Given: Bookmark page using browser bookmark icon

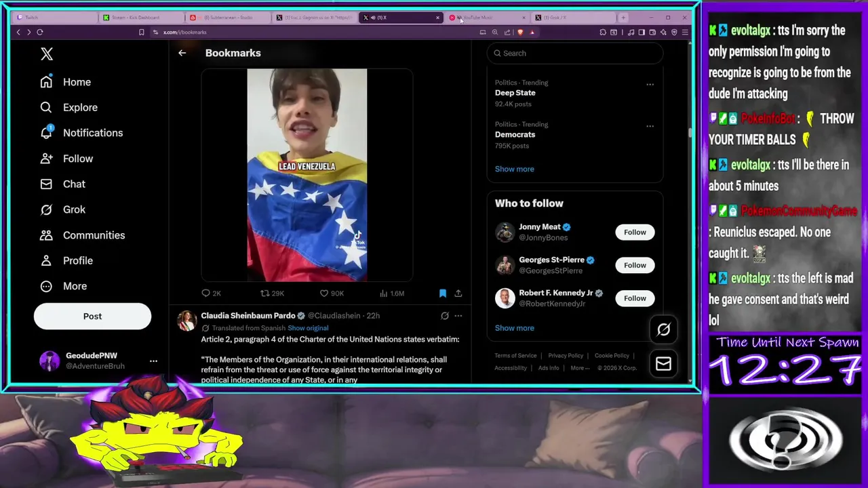Looking at the screenshot, I should [x=141, y=32].
